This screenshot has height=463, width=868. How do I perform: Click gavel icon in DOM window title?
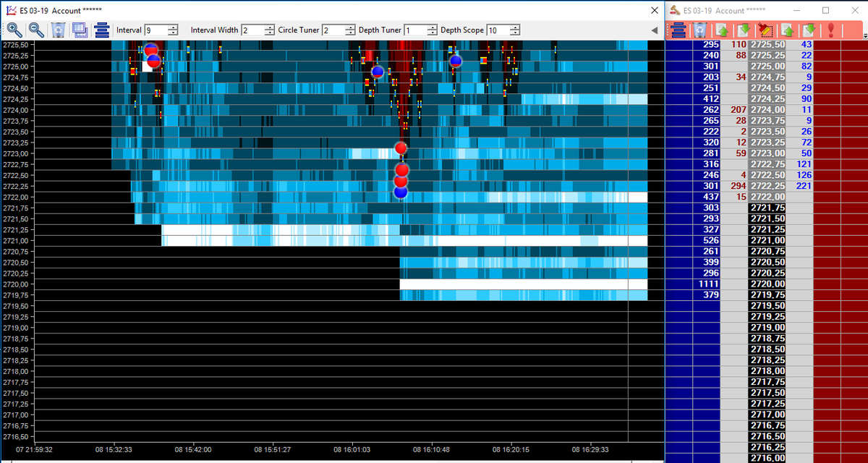click(x=676, y=10)
